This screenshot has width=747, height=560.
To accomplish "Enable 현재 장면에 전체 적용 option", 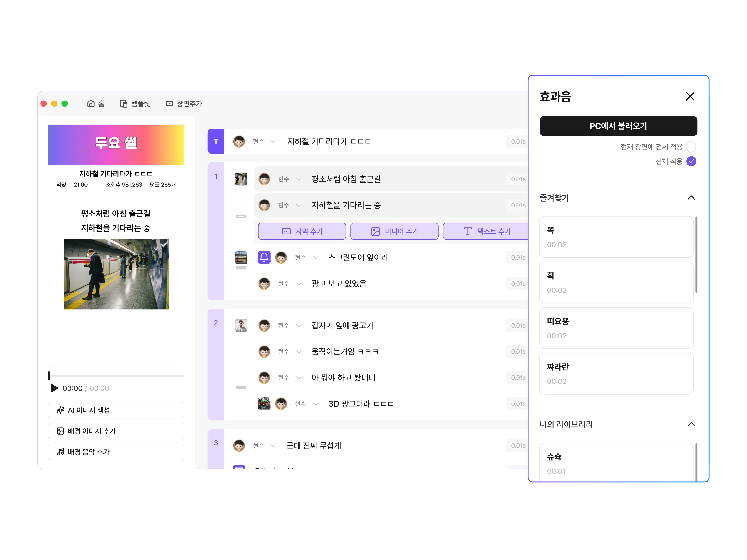I will click(x=691, y=147).
